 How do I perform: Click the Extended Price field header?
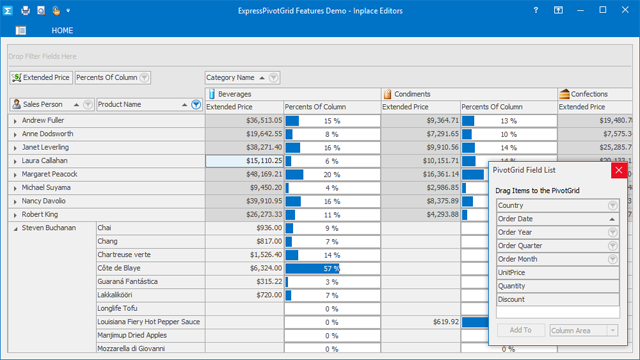(x=41, y=78)
